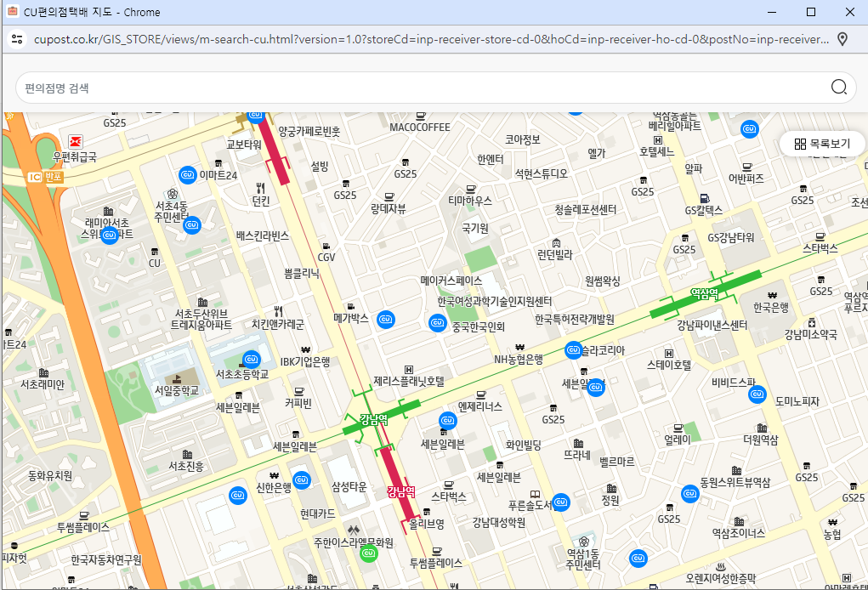Select CU marker beside 이마트24
The width and height of the screenshot is (868, 590).
coord(188,175)
